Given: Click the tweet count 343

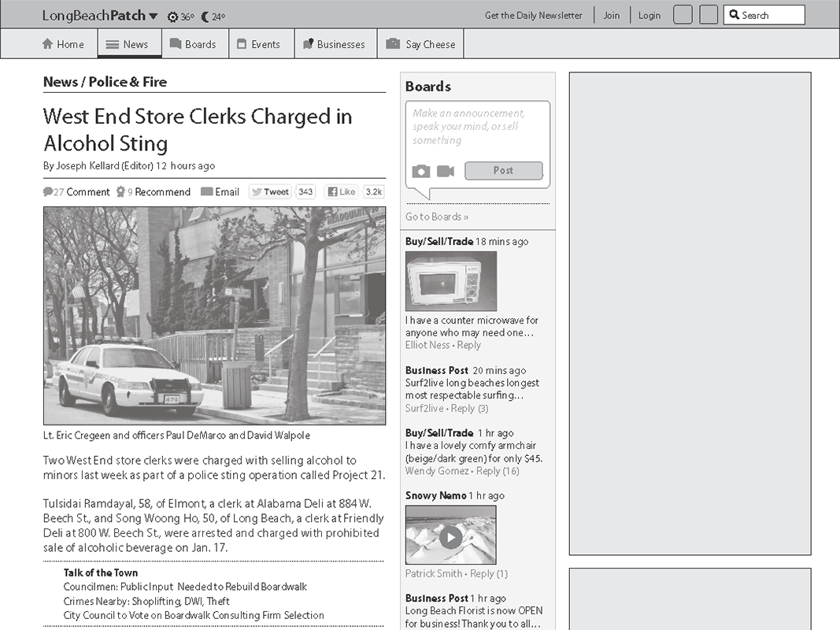Looking at the screenshot, I should tap(305, 192).
